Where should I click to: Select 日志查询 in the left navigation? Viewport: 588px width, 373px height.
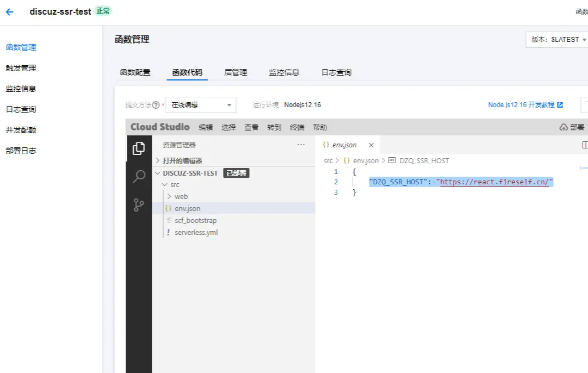21,109
